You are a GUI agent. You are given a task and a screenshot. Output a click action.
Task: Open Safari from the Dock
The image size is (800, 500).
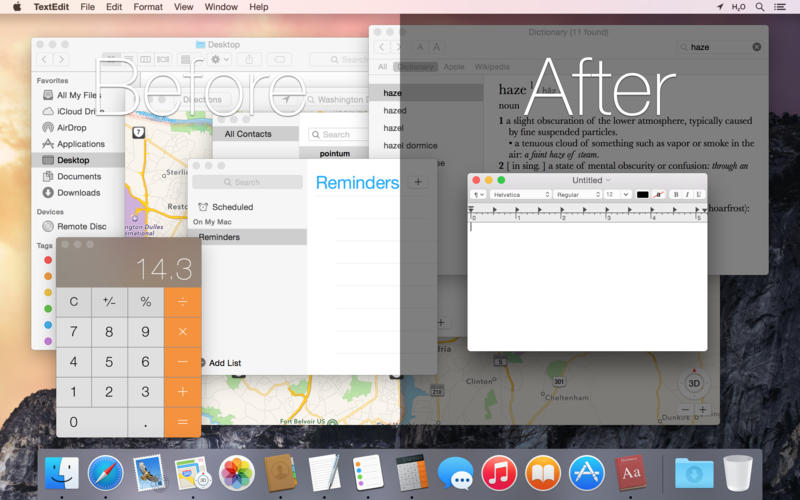click(105, 472)
